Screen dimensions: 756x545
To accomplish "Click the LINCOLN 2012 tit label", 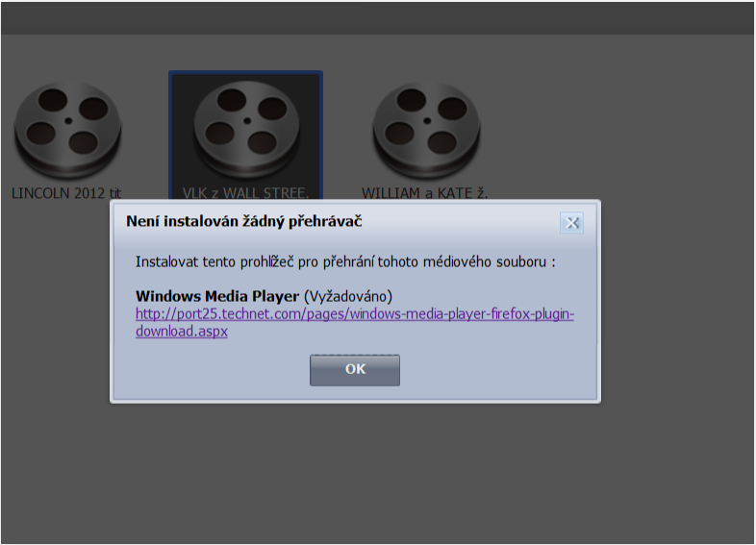I will 66,193.
